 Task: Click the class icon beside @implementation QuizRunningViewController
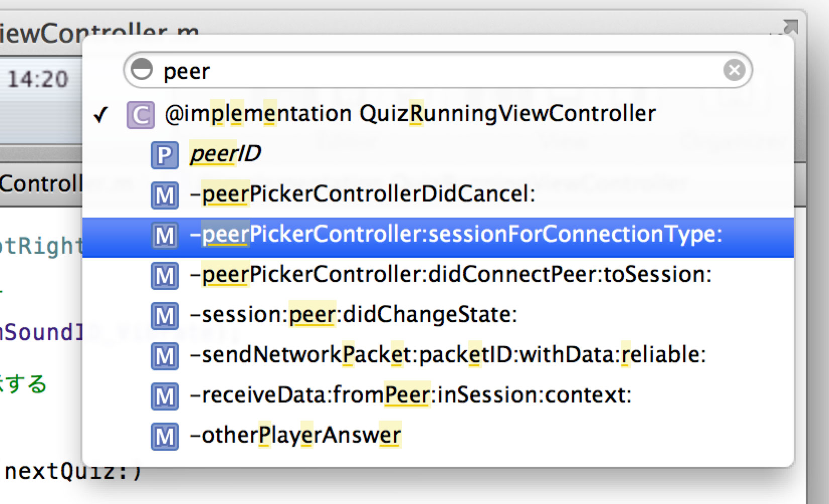[140, 115]
